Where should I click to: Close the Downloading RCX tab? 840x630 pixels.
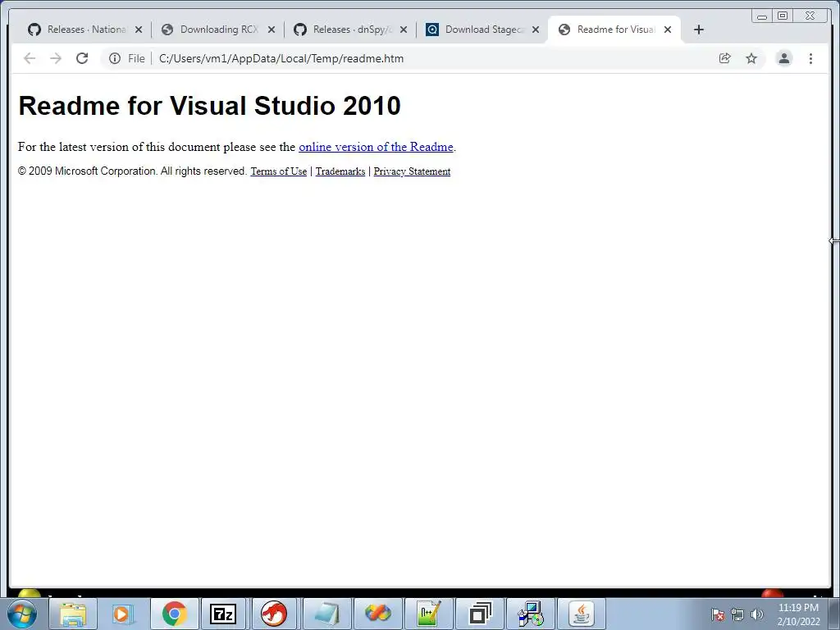click(x=272, y=30)
